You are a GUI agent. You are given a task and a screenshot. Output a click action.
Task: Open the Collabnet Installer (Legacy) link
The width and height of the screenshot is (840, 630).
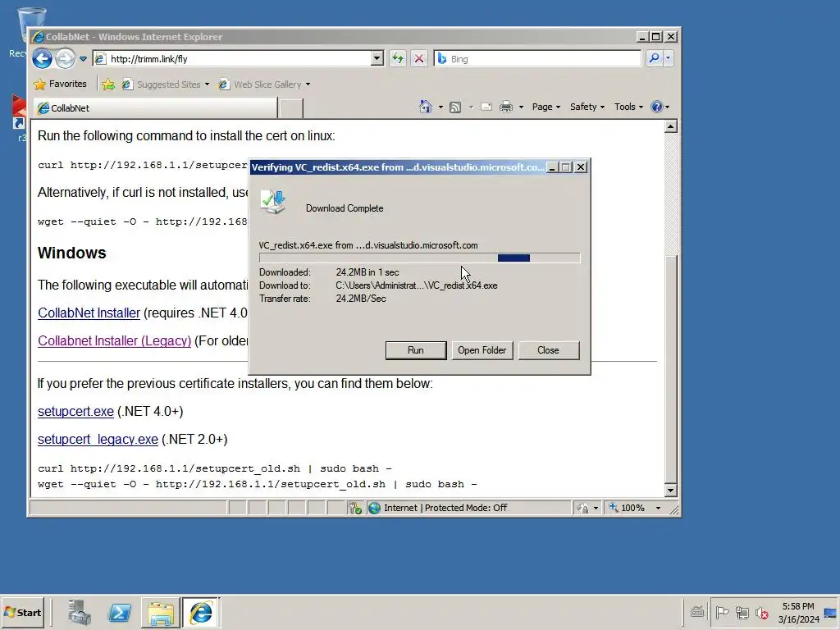tap(115, 340)
